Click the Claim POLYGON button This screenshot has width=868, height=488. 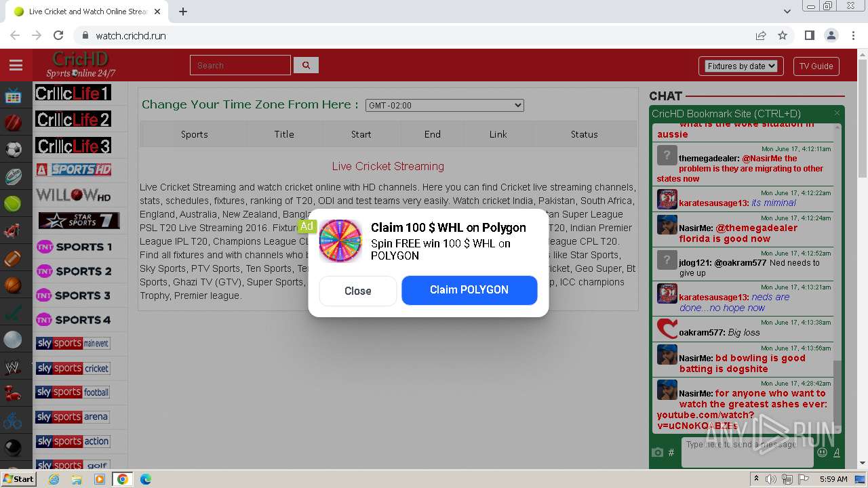point(469,289)
